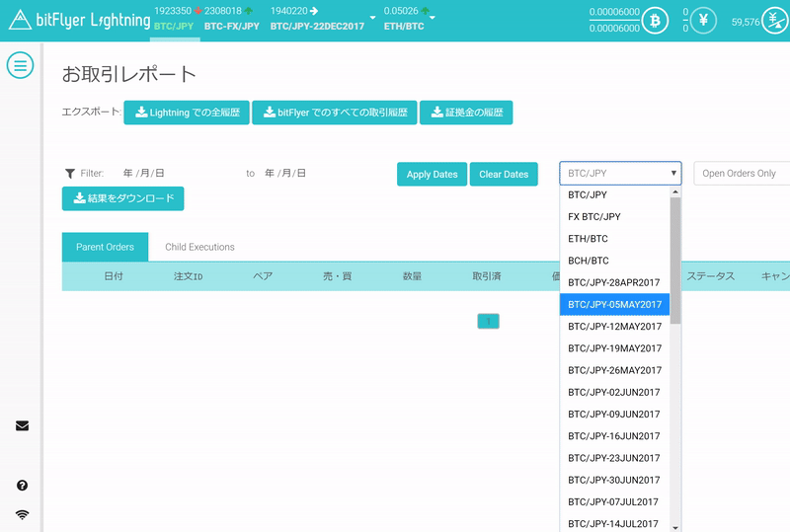The height and width of the screenshot is (532, 790).
Task: Open the hamburger menu icon in the sidebar
Action: tap(20, 65)
